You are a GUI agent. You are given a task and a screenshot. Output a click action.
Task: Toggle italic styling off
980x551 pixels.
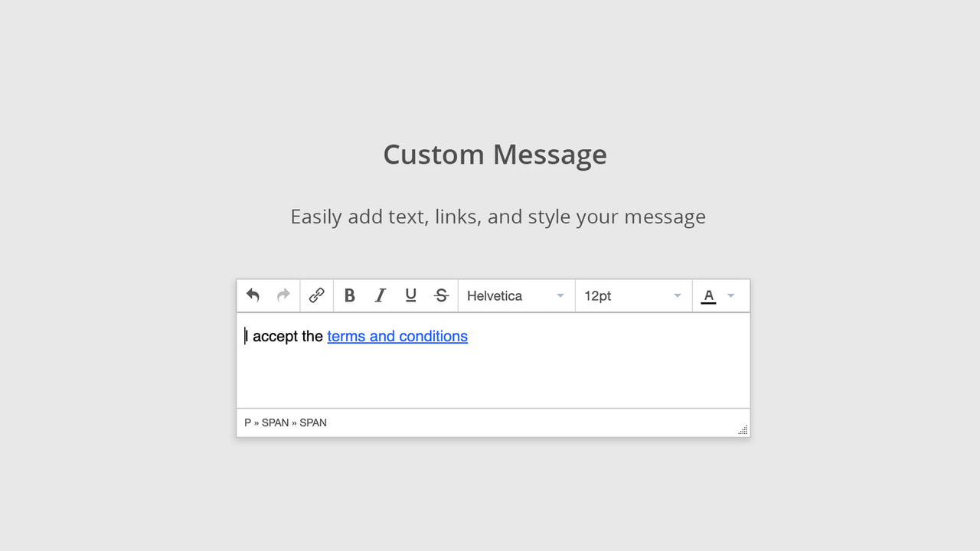[381, 295]
